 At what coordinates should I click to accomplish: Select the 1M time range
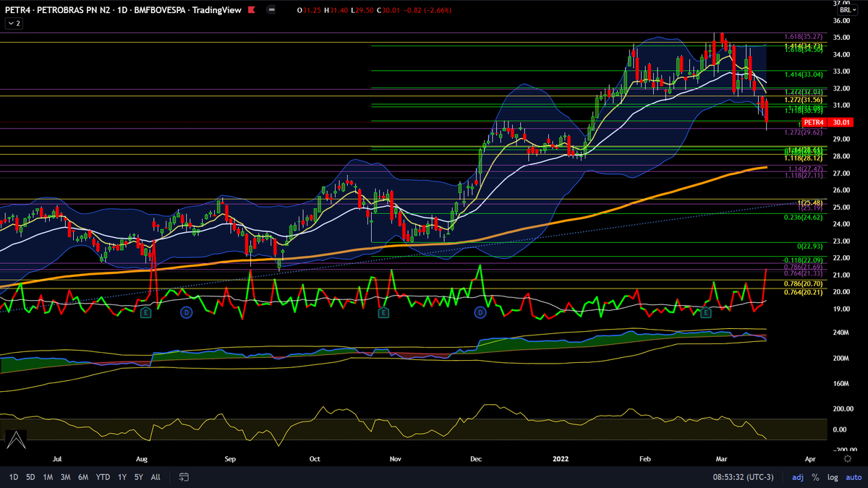point(48,477)
